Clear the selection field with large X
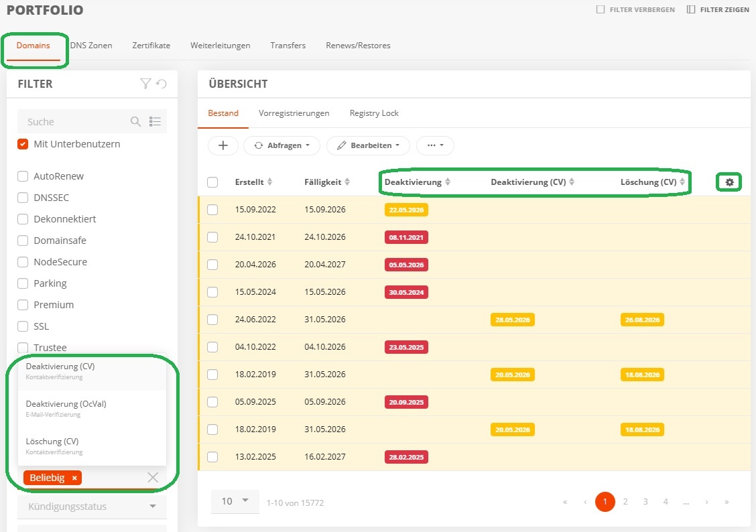 tap(153, 478)
